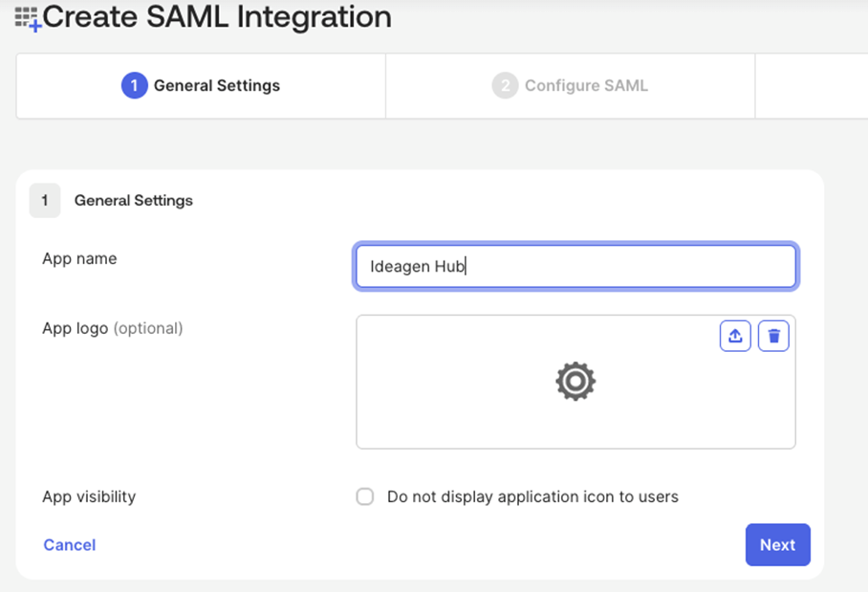Click the 'General Settings' section heading
Image resolution: width=868 pixels, height=592 pixels.
coord(134,201)
